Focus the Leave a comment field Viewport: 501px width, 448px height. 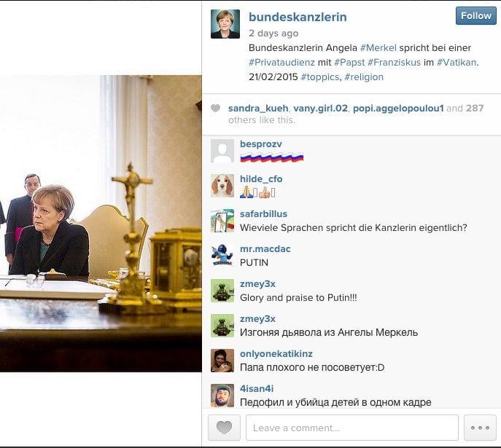click(352, 428)
